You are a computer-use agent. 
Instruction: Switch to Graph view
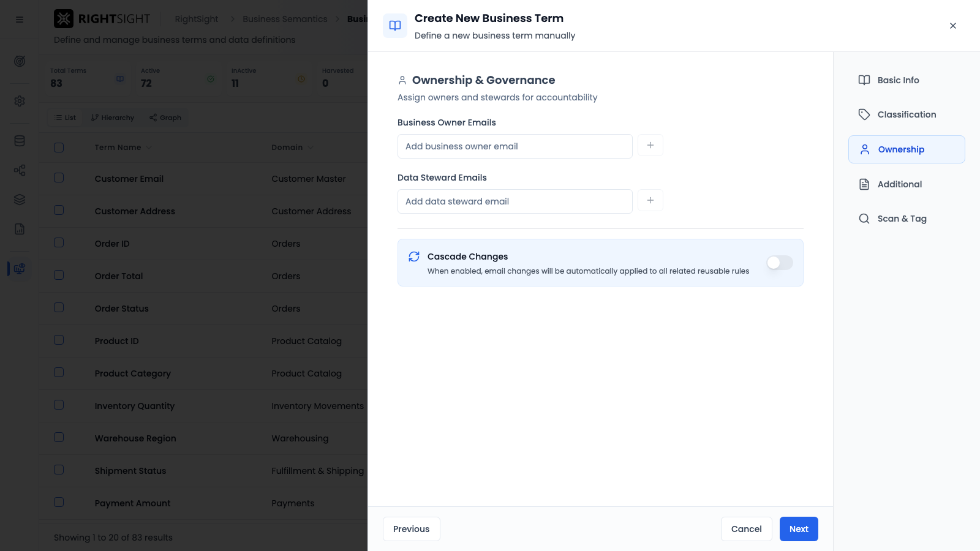(165, 118)
